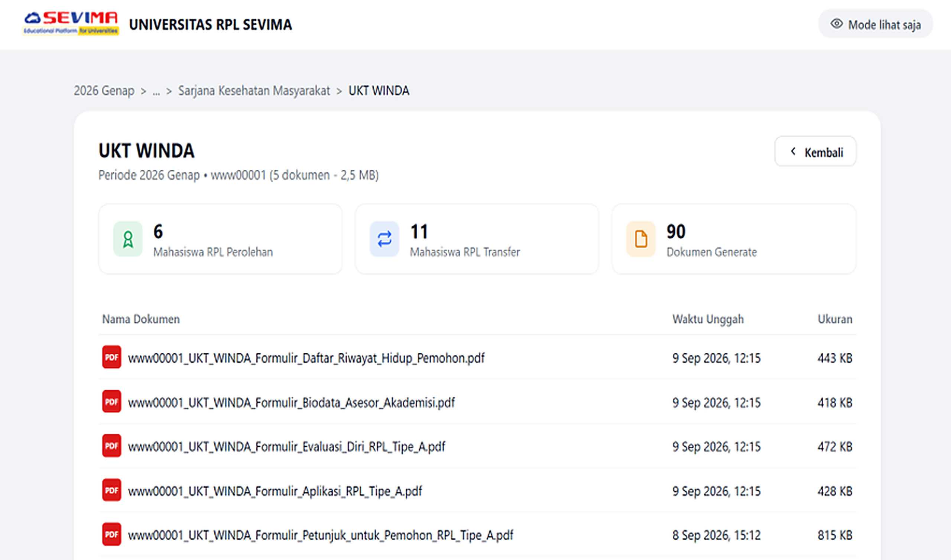This screenshot has width=951, height=560.
Task: Click the UNIVERSITAS RPL SEVIMA title
Action: pos(211,25)
